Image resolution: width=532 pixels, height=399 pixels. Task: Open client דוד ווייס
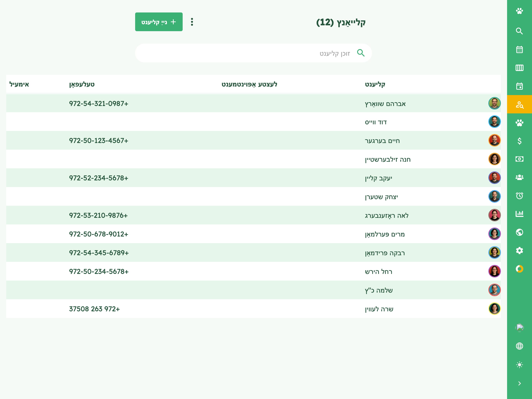coord(376,122)
